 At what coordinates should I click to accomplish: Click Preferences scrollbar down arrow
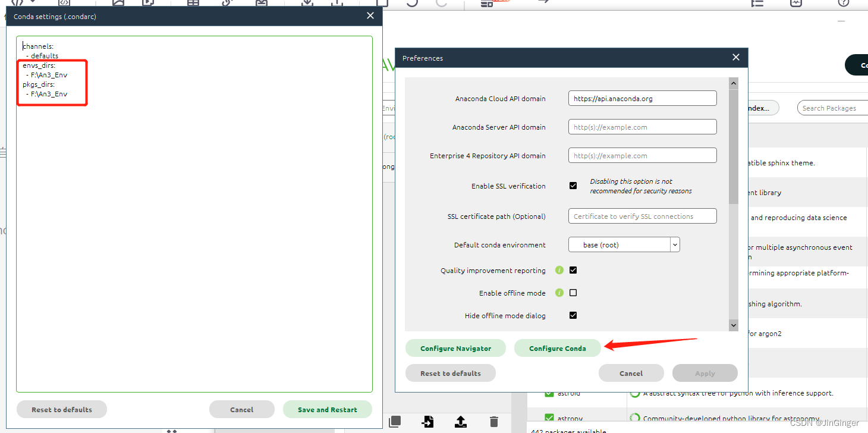(x=733, y=325)
